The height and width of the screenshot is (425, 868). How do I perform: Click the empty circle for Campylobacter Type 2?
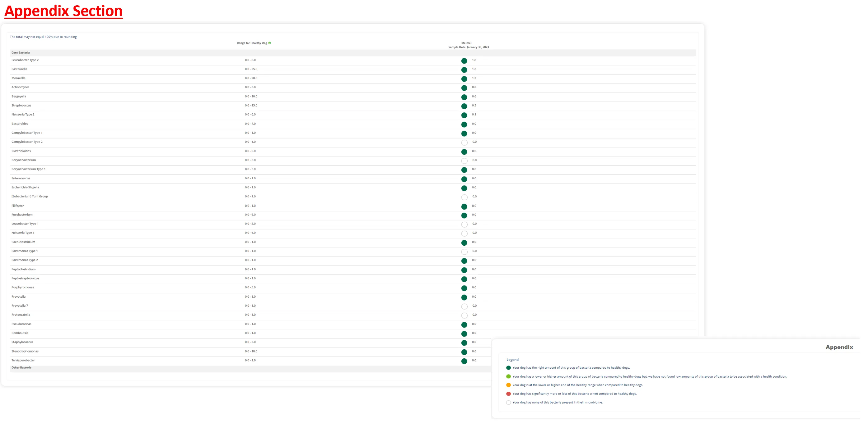464,143
